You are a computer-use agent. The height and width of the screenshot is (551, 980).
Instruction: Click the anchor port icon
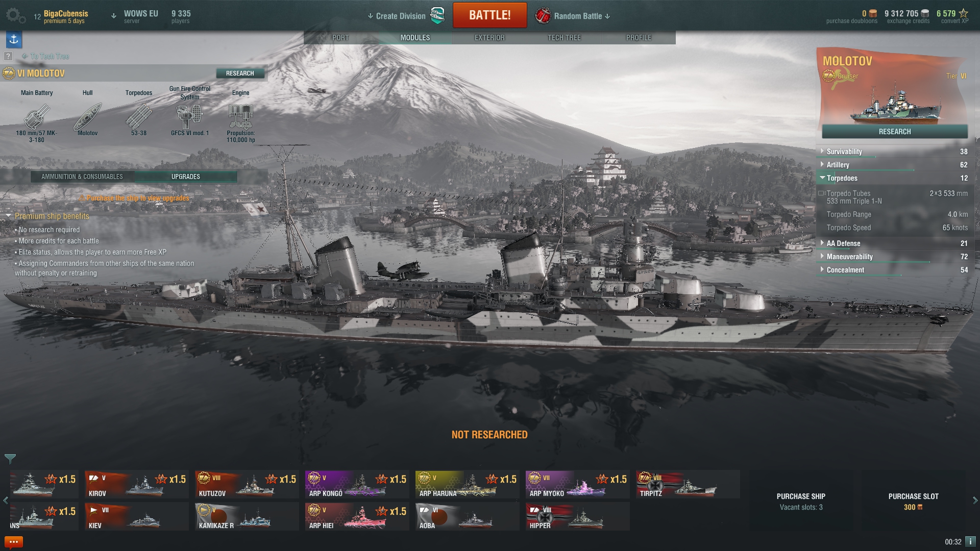point(14,39)
